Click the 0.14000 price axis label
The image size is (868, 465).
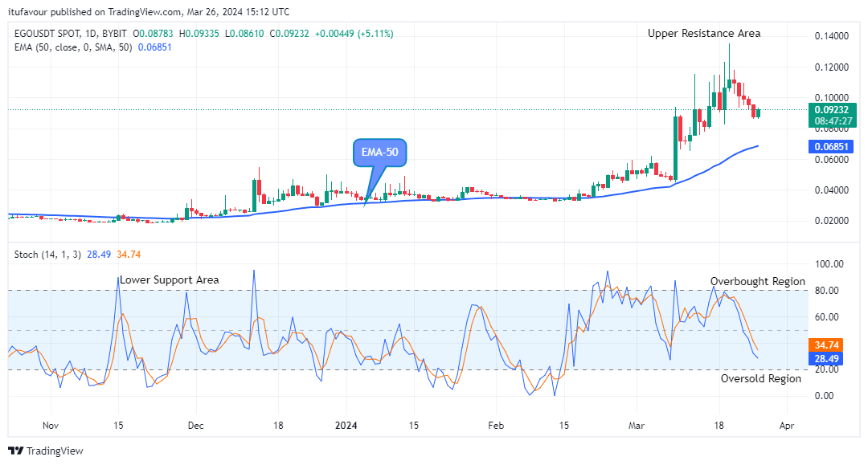tap(832, 36)
